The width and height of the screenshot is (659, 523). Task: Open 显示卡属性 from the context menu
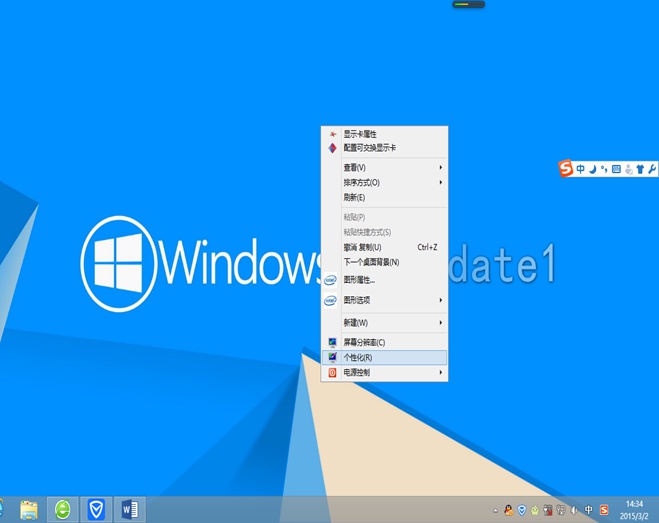384,134
